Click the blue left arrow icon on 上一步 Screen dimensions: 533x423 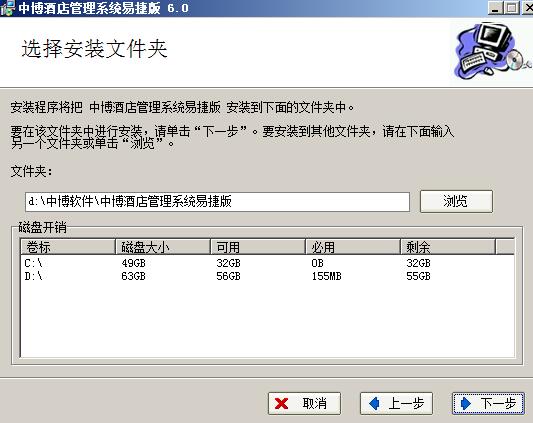pyautogui.click(x=374, y=403)
